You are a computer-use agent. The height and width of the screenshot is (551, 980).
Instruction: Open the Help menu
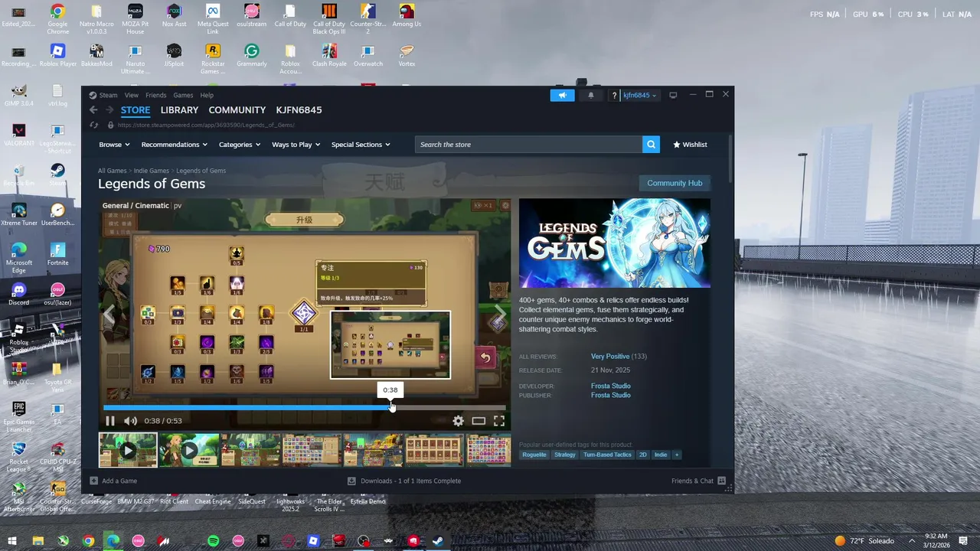pyautogui.click(x=207, y=96)
